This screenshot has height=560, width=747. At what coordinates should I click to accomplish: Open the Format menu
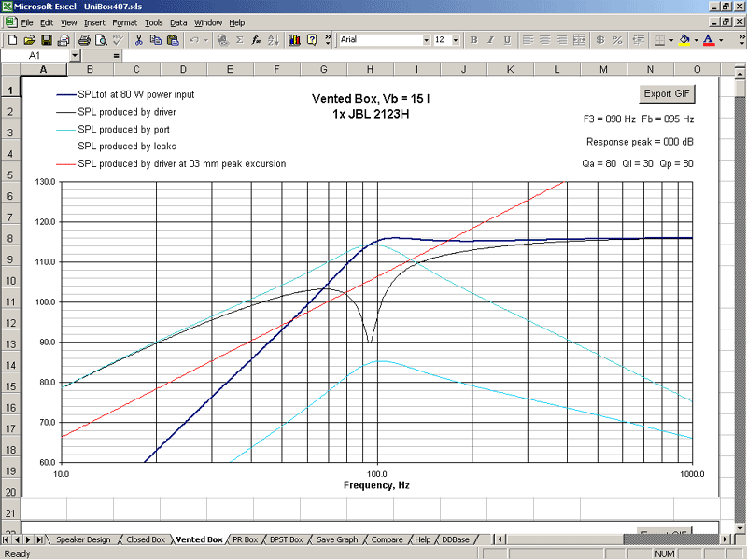(125, 22)
